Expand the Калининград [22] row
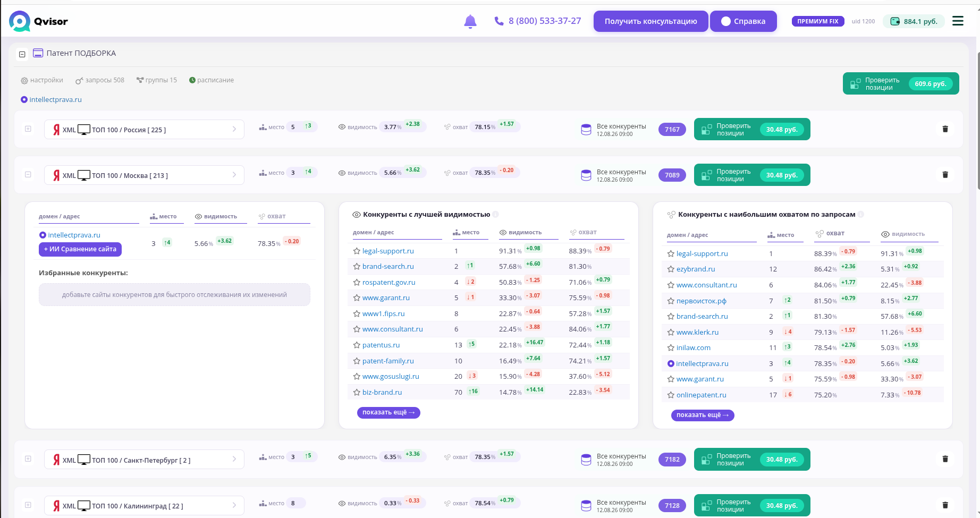 [28, 505]
